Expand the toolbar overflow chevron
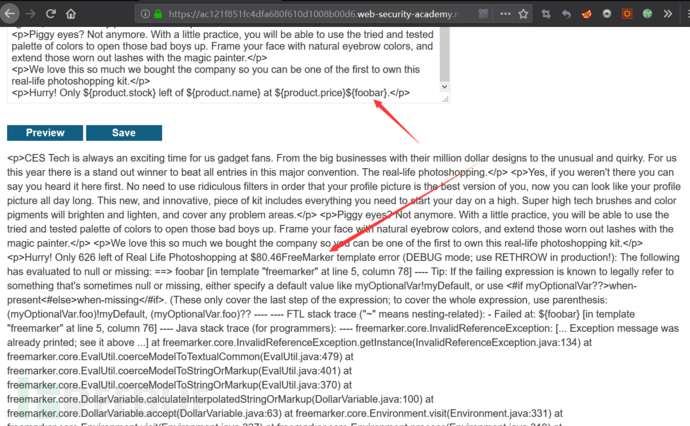690x426 pixels. (668, 14)
